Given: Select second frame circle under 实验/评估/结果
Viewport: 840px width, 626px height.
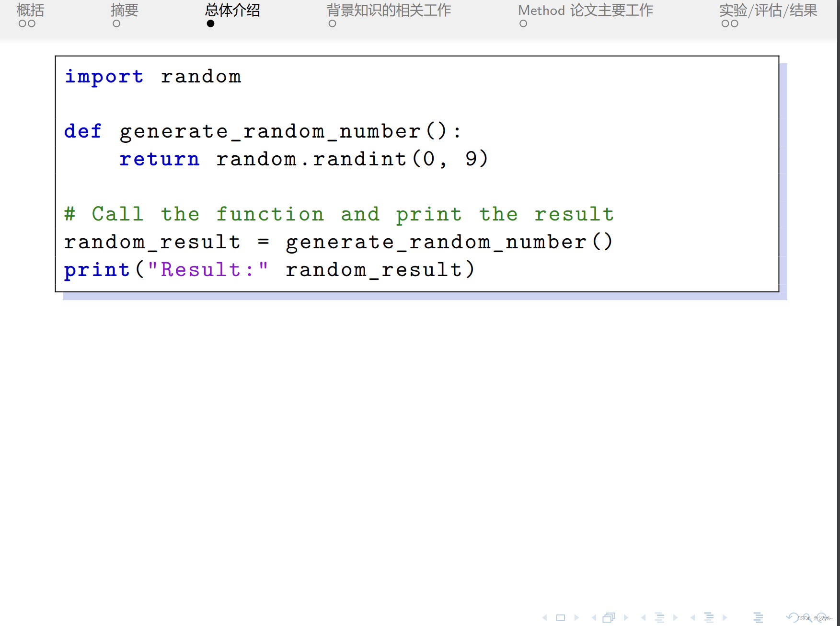Looking at the screenshot, I should (735, 23).
